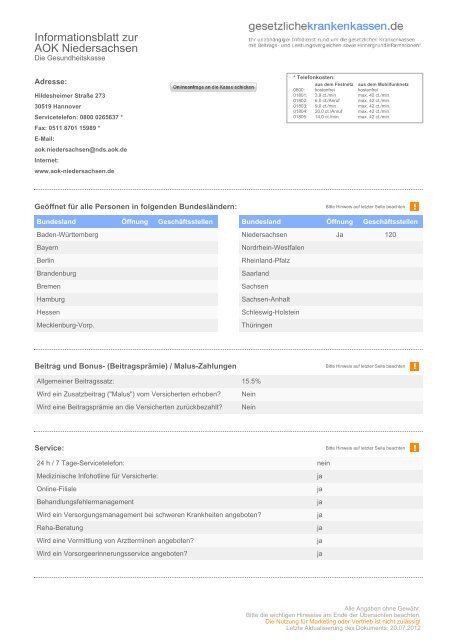Click the Bundesland header in left table

[56, 222]
